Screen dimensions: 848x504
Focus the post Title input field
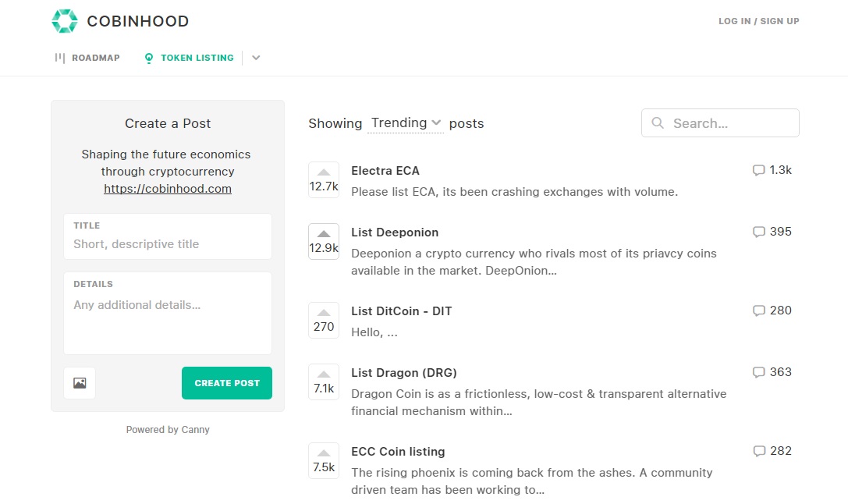click(168, 236)
